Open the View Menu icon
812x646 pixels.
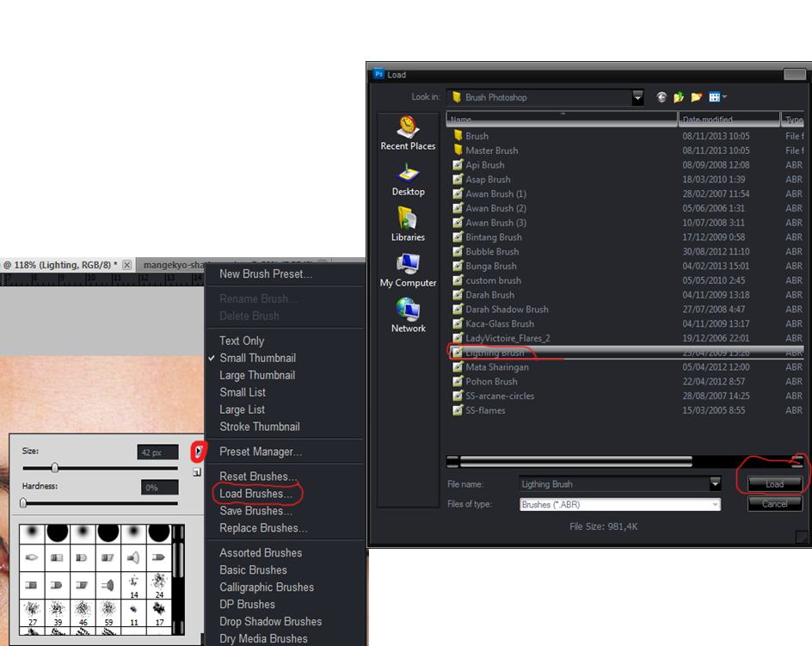tap(717, 97)
